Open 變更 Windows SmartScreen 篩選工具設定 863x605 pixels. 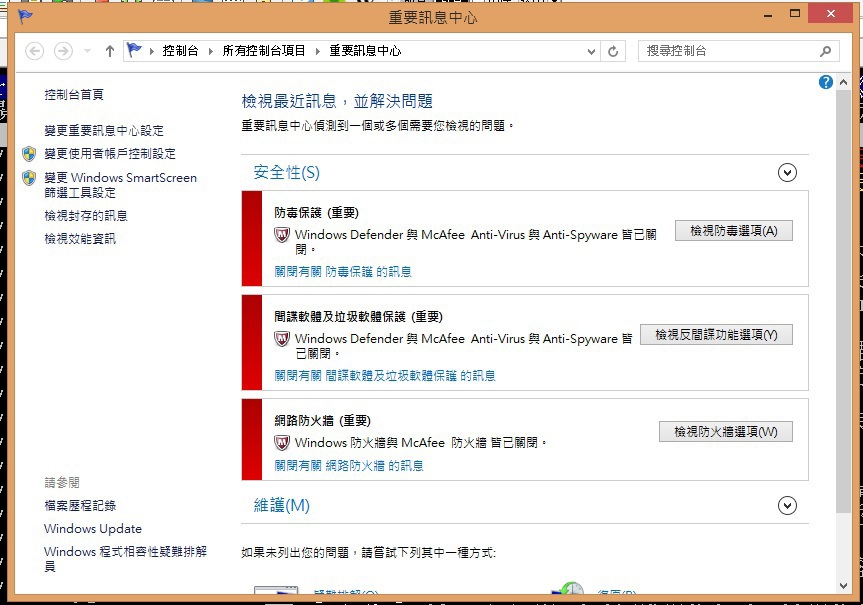pyautogui.click(x=121, y=185)
